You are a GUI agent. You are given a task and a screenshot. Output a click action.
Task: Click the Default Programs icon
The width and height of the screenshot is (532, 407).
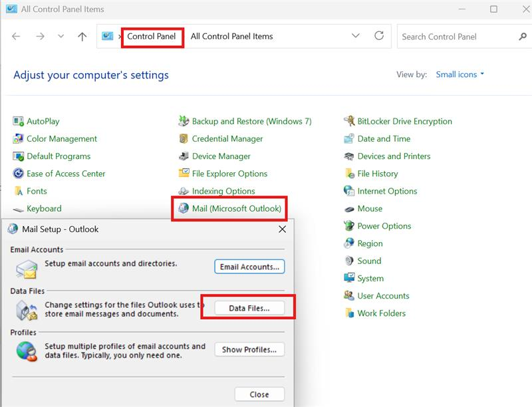tap(18, 156)
